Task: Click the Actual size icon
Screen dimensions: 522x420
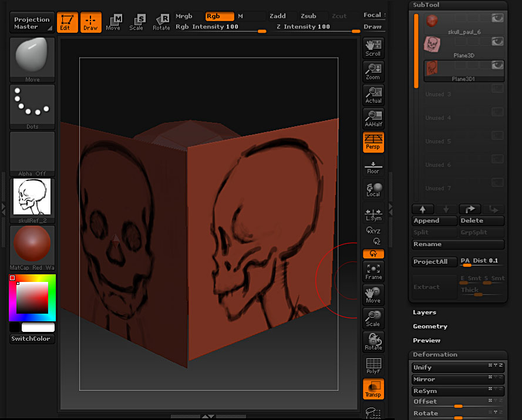Action: point(373,95)
